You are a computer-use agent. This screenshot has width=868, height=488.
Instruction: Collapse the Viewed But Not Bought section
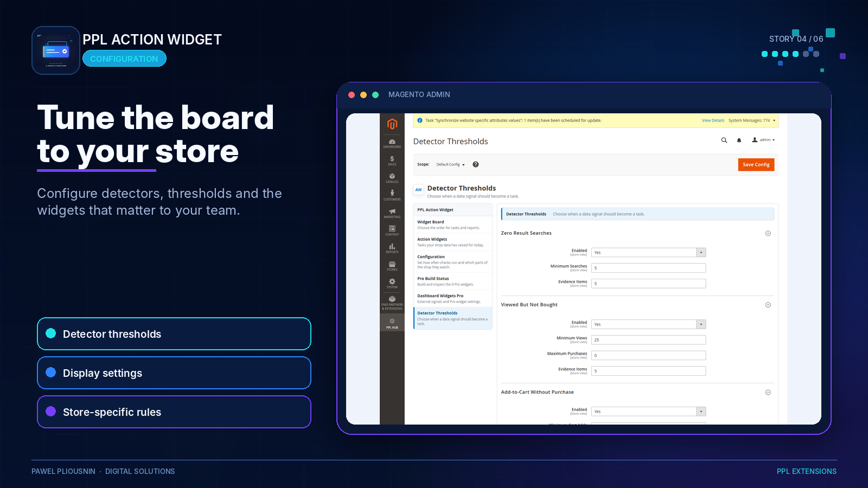tap(768, 305)
